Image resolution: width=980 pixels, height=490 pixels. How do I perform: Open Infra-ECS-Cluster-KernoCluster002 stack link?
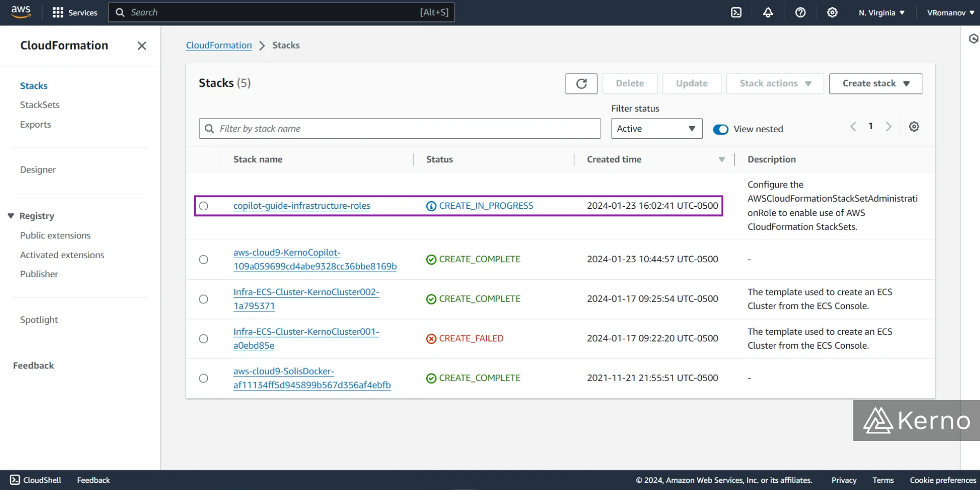[x=306, y=299]
